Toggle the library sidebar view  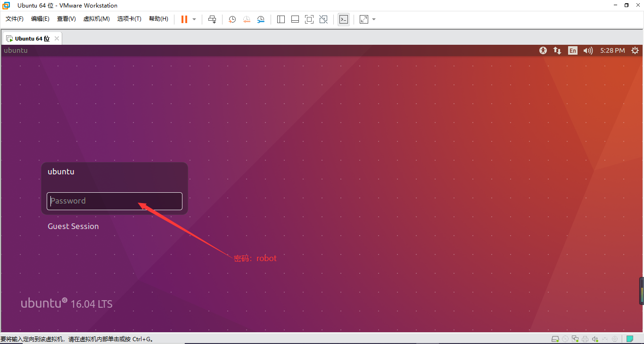tap(281, 19)
